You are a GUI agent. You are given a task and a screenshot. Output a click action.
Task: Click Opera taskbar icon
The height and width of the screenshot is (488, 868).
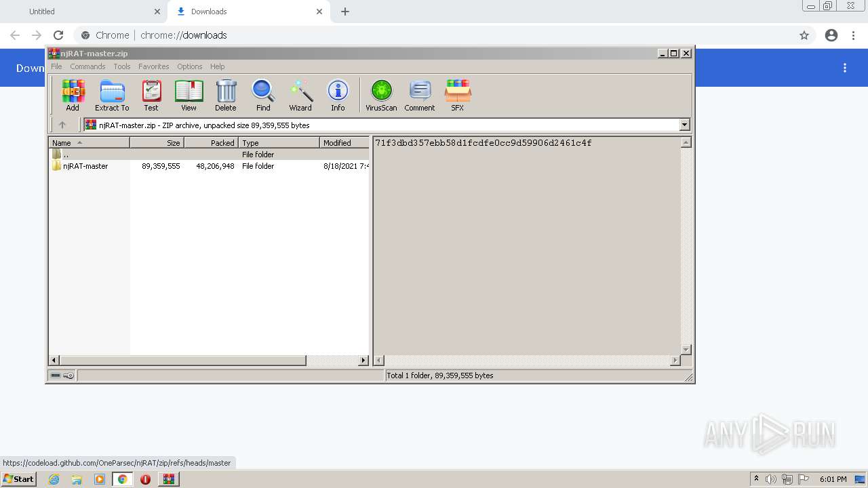(x=145, y=479)
